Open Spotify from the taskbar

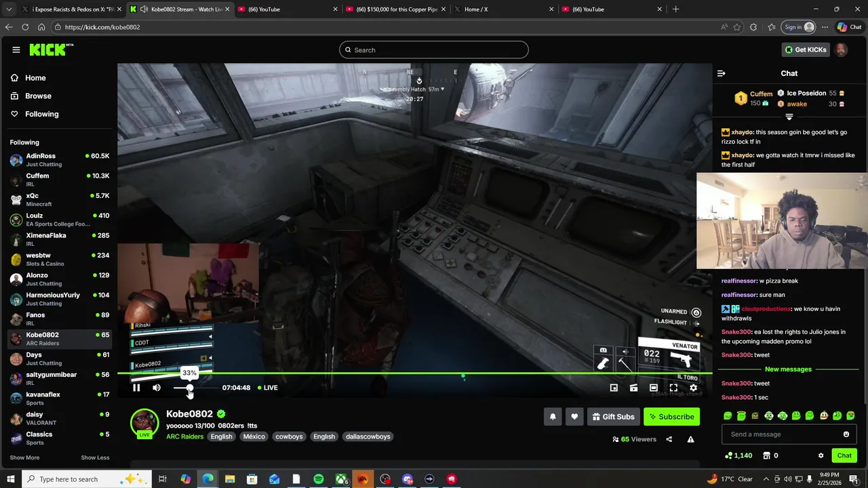pos(318,479)
